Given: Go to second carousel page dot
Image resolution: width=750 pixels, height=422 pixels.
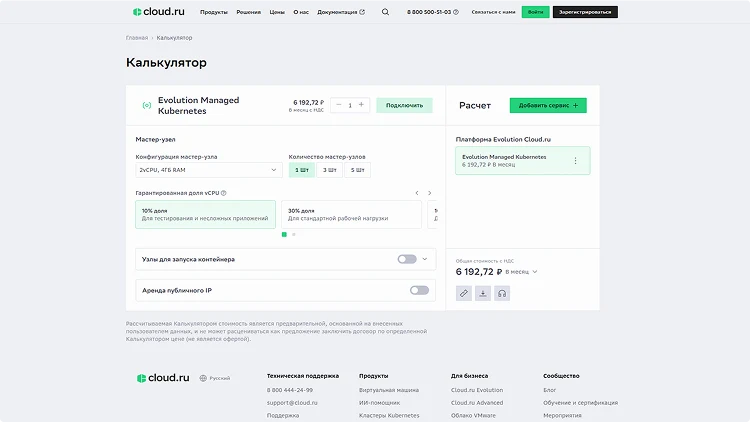Looking at the screenshot, I should click(x=294, y=234).
